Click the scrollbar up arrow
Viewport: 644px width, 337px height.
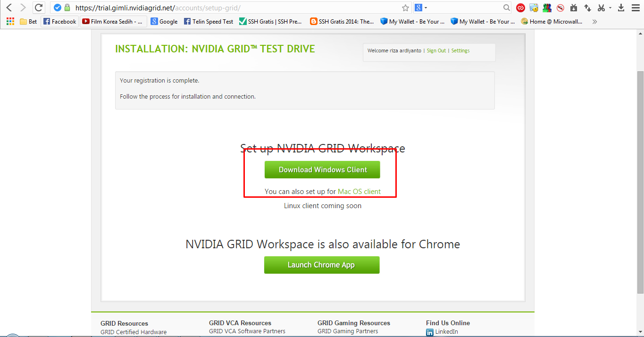(x=640, y=33)
